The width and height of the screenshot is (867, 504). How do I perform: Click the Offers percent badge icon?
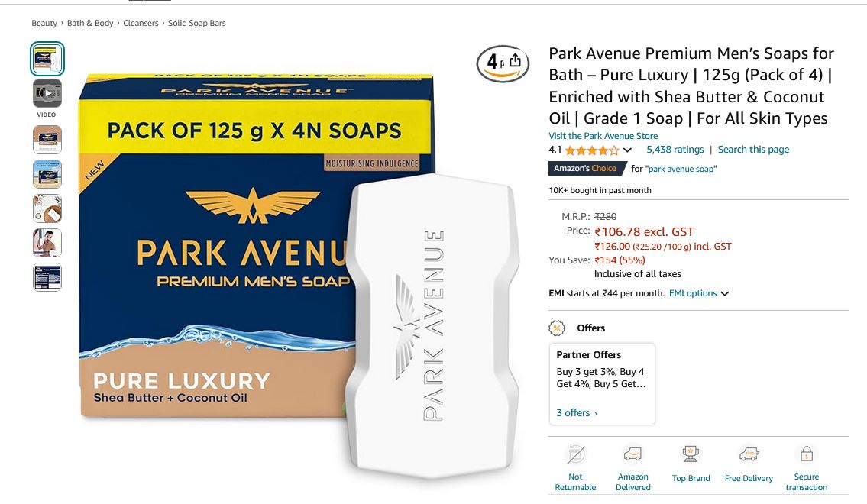557,328
